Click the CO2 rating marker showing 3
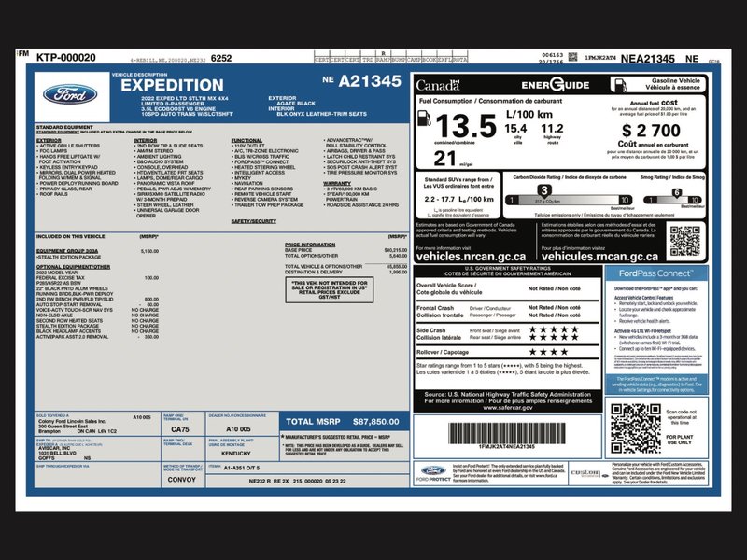Image resolution: width=747 pixels, height=560 pixels. tap(543, 190)
